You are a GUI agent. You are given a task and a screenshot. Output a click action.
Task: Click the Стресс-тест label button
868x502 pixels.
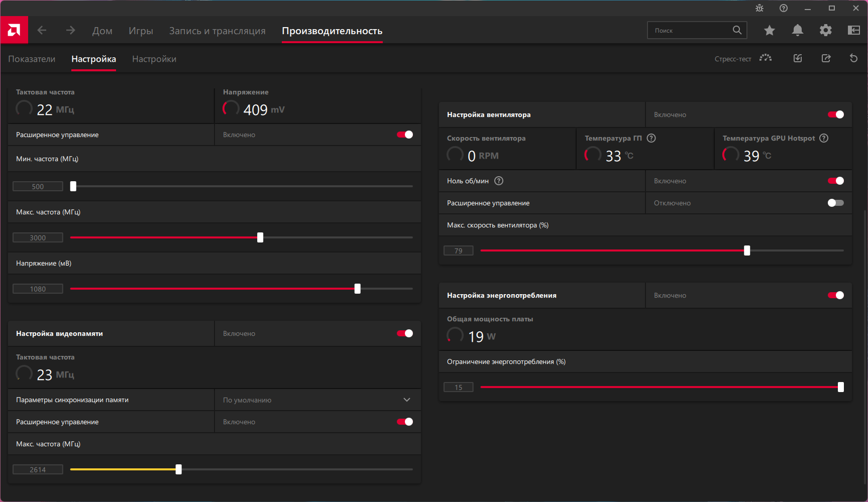733,59
